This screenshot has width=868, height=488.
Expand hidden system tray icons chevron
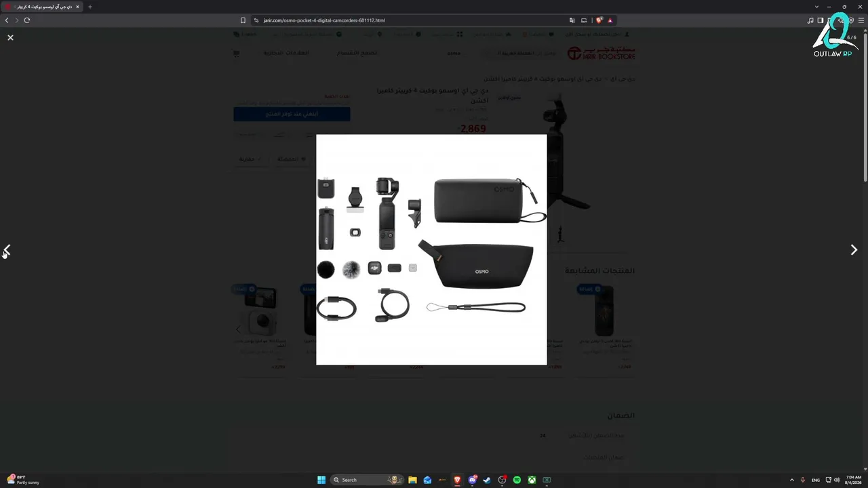791,480
